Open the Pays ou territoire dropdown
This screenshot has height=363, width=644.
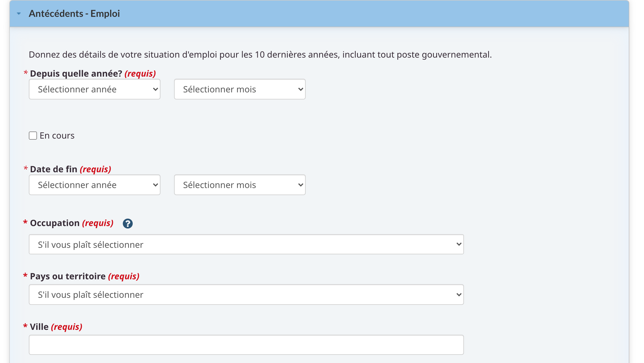tap(246, 295)
